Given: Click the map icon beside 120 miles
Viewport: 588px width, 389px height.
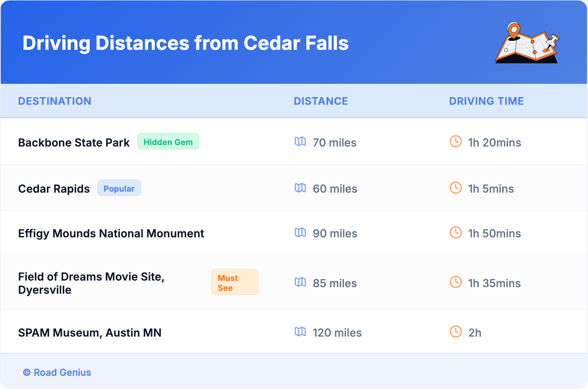Looking at the screenshot, I should pyautogui.click(x=300, y=332).
